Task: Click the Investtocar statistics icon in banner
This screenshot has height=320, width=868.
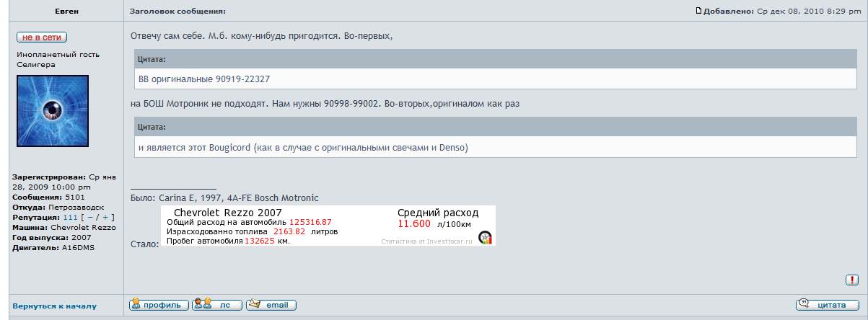Action: coord(485,237)
